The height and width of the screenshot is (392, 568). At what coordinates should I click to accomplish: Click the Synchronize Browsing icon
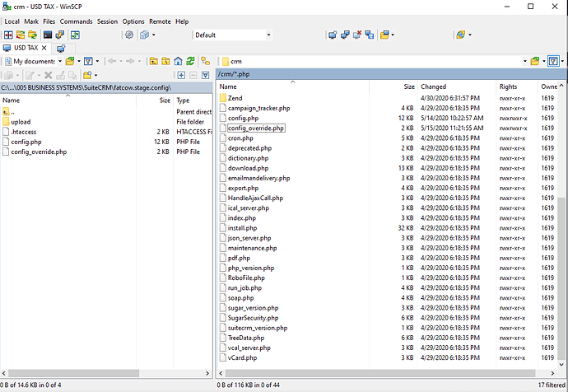(33, 35)
